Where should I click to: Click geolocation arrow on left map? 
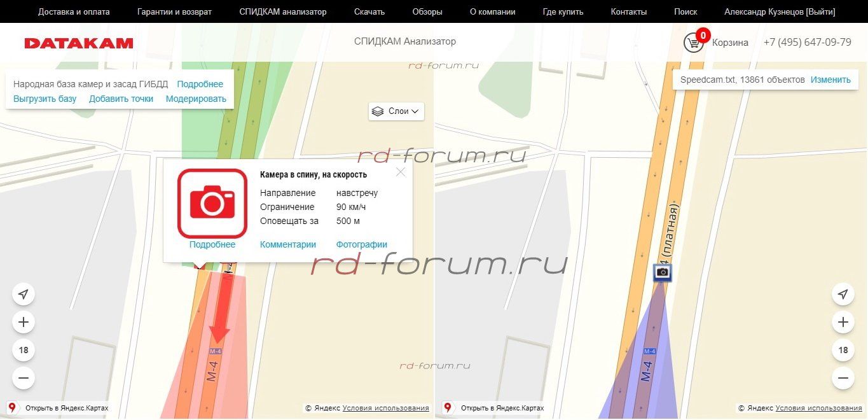click(24, 294)
